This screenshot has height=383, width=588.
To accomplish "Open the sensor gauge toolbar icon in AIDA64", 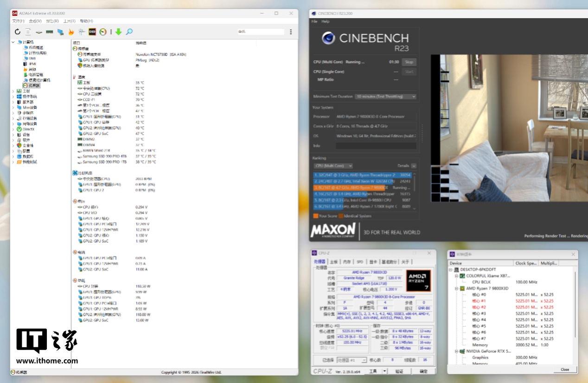I will click(103, 32).
